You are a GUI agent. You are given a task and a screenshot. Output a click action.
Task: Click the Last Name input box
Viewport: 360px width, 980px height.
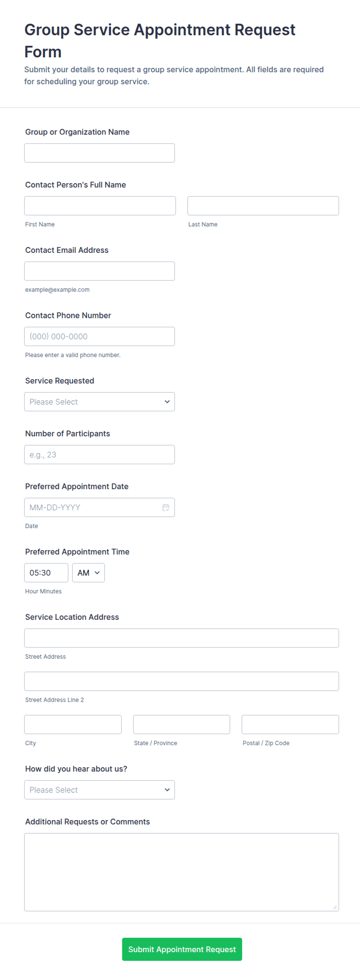263,206
